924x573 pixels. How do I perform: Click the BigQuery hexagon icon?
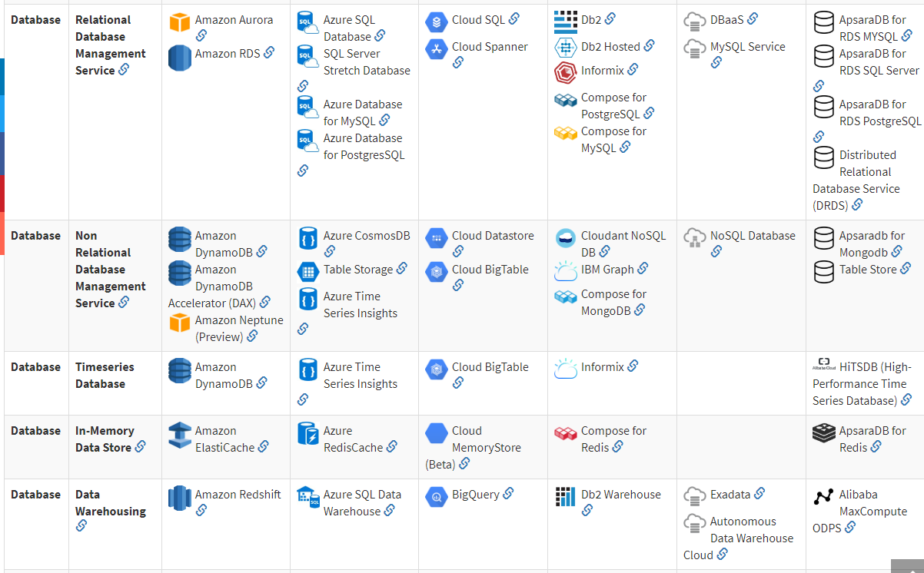point(437,497)
